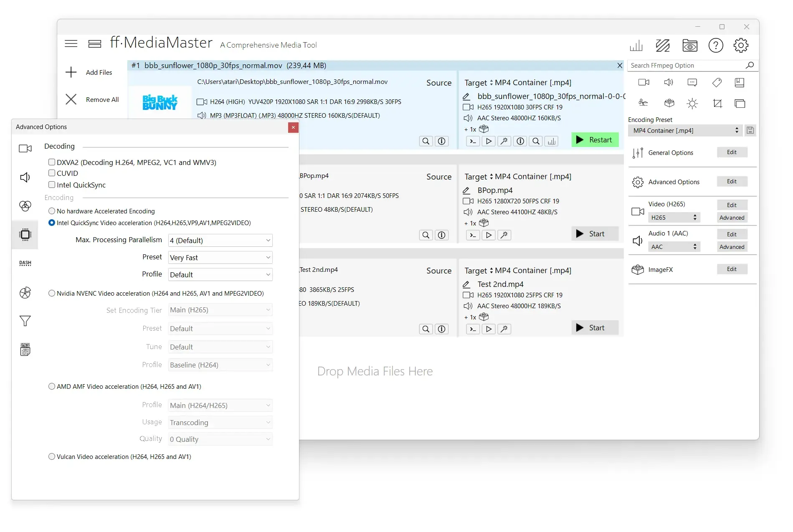Open the screen capture camera icon
This screenshot has width=793, height=532.
689,46
